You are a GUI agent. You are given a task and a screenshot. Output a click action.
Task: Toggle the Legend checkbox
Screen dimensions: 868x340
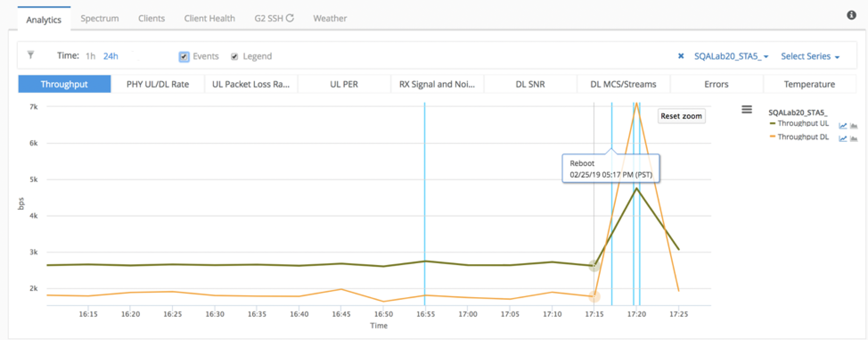coord(234,57)
